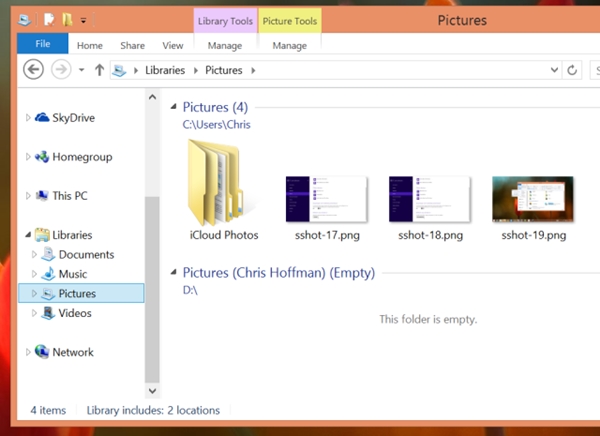Select the sshot-19.png thumbnail
Screen dimensions: 600x436
tap(533, 199)
